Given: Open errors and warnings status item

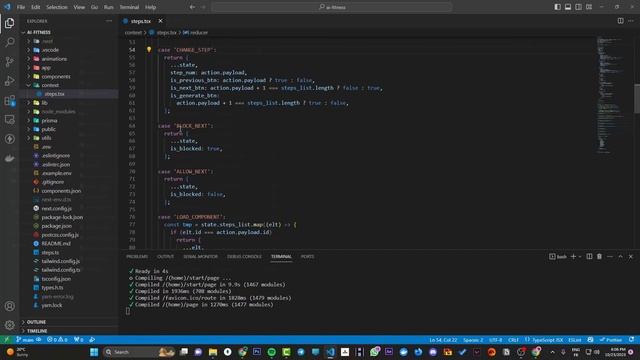Looking at the screenshot, I should 57,340.
